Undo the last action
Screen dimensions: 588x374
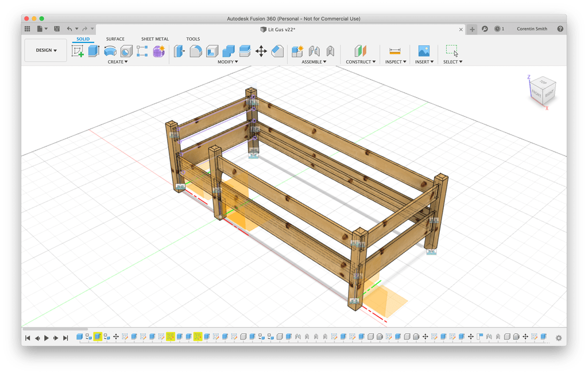(69, 29)
